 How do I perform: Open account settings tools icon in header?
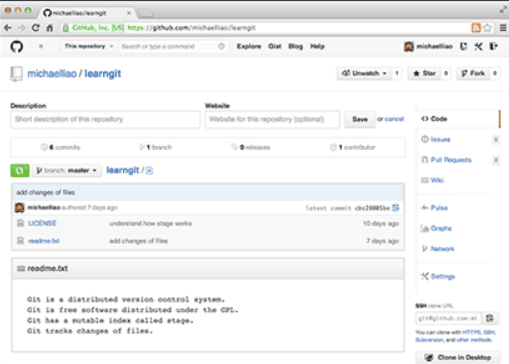click(478, 46)
